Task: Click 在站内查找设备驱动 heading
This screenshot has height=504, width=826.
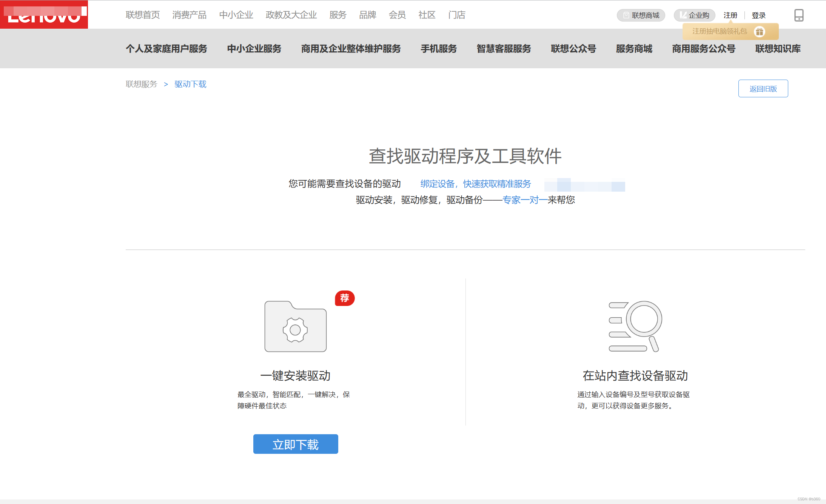Action: tap(635, 376)
